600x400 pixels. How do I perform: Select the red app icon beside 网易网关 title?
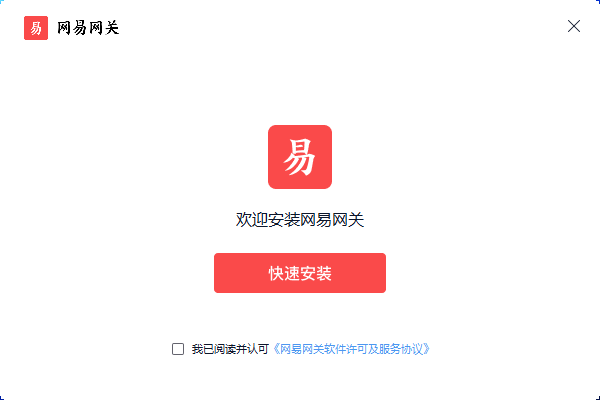coord(36,28)
